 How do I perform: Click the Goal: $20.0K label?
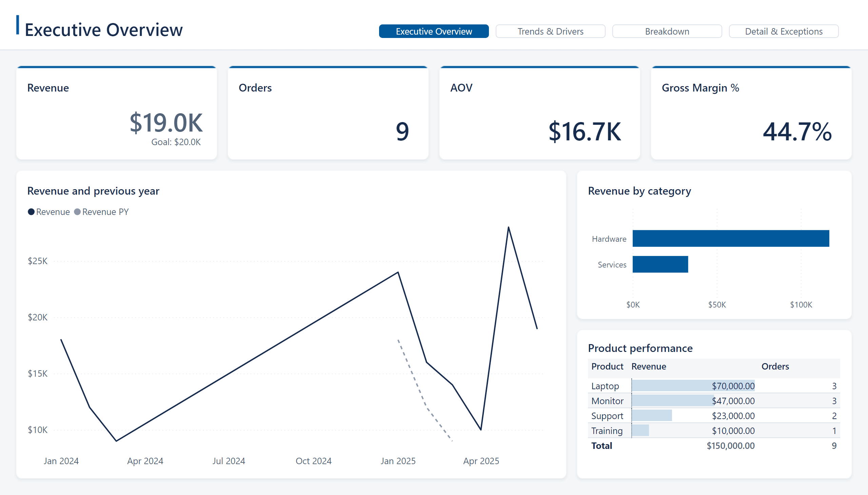click(x=176, y=142)
